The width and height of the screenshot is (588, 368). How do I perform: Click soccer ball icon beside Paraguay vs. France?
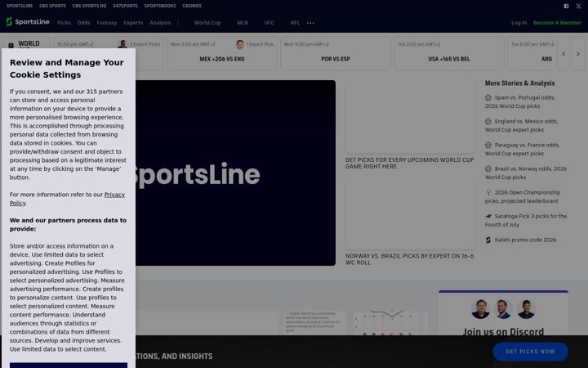pyautogui.click(x=488, y=145)
